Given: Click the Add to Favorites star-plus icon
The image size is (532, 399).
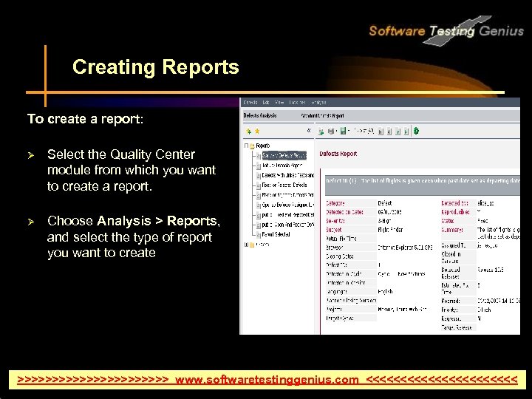Looking at the screenshot, I should click(249, 131).
